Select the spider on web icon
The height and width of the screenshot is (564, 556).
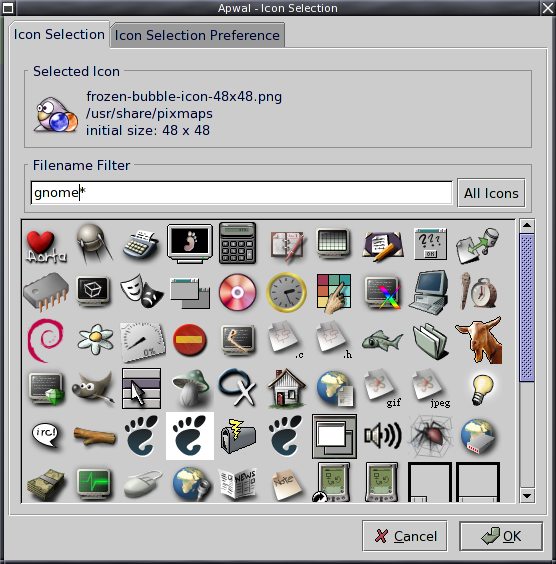430,435
